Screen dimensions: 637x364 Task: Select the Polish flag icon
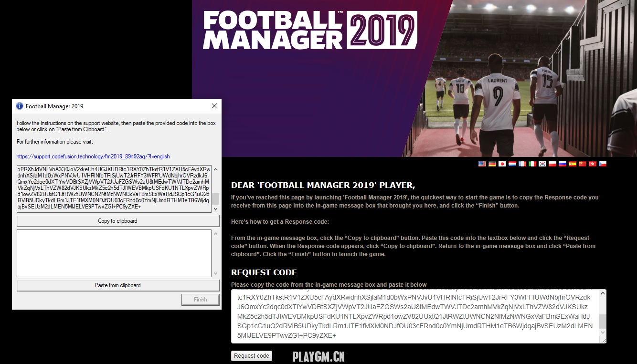pos(552,164)
